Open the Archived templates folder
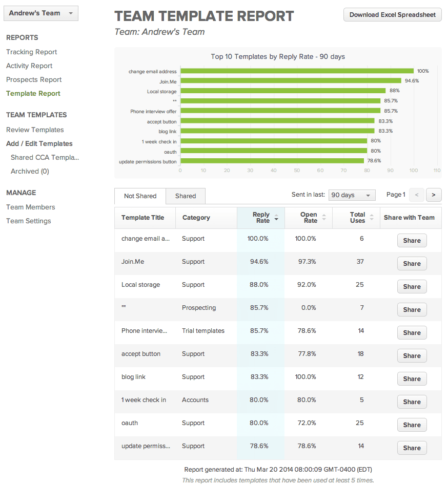This screenshot has width=448, height=485. [30, 171]
